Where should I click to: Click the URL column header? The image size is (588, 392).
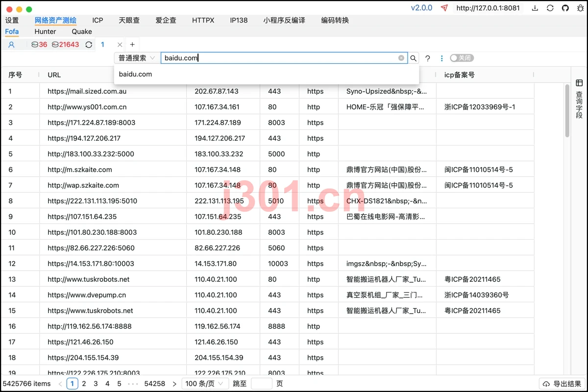[54, 75]
